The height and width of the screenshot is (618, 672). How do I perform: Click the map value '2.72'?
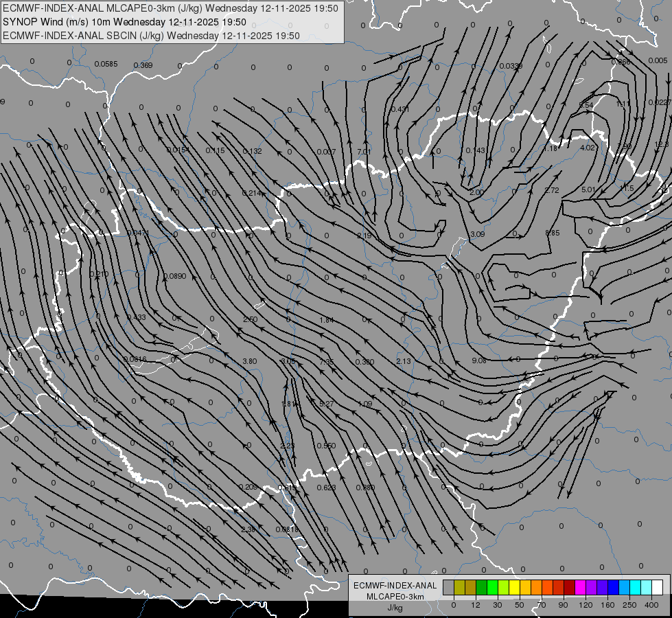pos(552,190)
